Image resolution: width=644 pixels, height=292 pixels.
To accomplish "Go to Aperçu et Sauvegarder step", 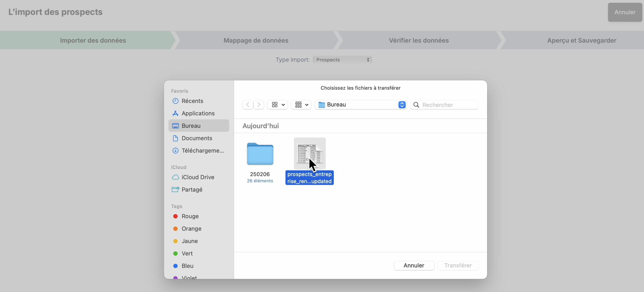I will (581, 40).
